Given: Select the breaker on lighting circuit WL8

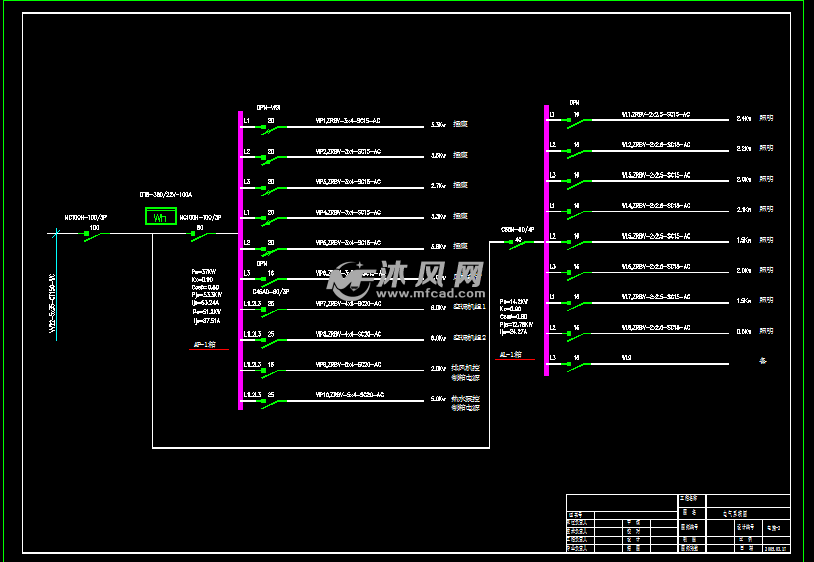Looking at the screenshot, I should pyautogui.click(x=579, y=336).
